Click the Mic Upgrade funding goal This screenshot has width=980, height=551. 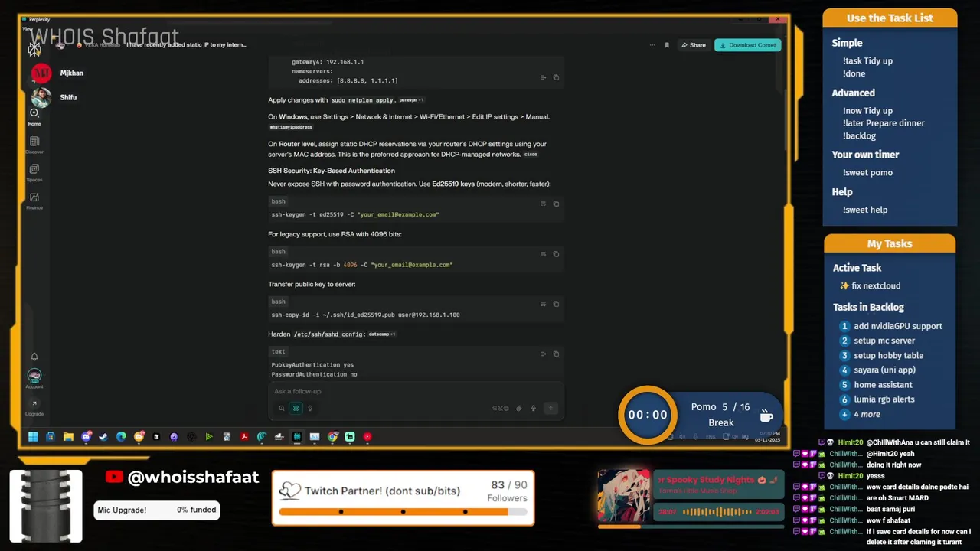click(x=157, y=510)
